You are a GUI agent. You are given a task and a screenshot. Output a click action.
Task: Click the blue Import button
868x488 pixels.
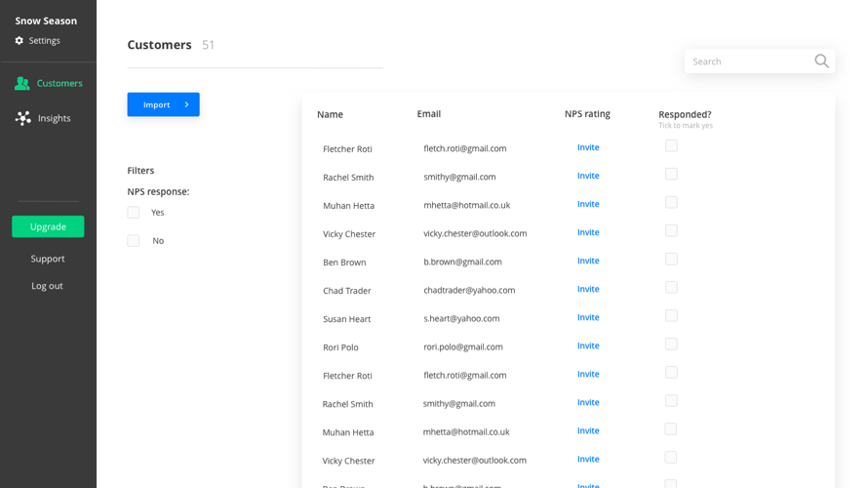[157, 104]
